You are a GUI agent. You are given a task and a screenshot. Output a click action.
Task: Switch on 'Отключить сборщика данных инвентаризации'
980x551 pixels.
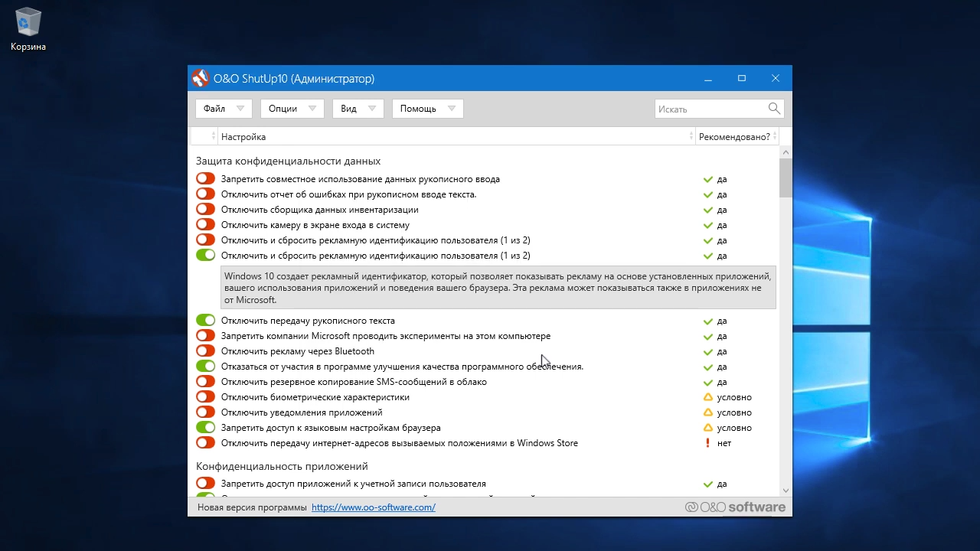point(205,209)
